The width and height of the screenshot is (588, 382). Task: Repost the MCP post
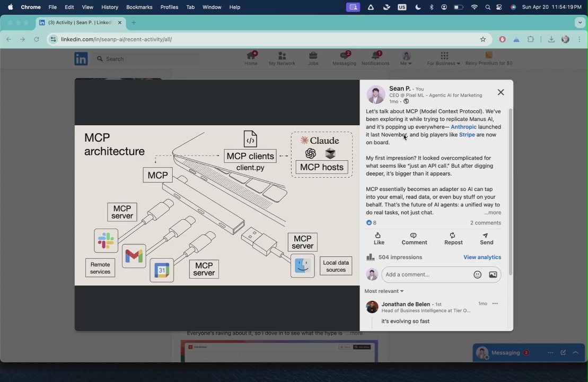coord(453,239)
